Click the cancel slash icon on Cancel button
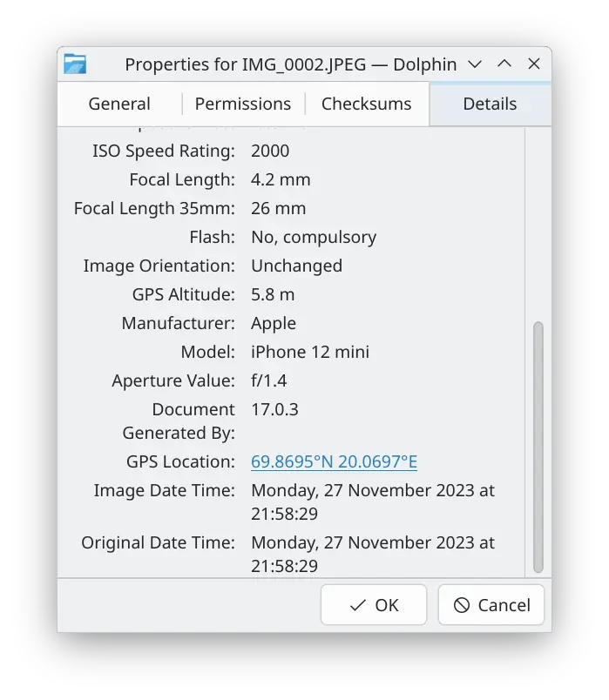This screenshot has width=609, height=700. click(463, 604)
